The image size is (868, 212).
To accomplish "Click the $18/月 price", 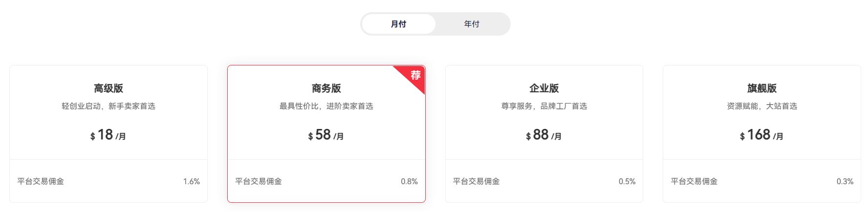I will pos(108,135).
